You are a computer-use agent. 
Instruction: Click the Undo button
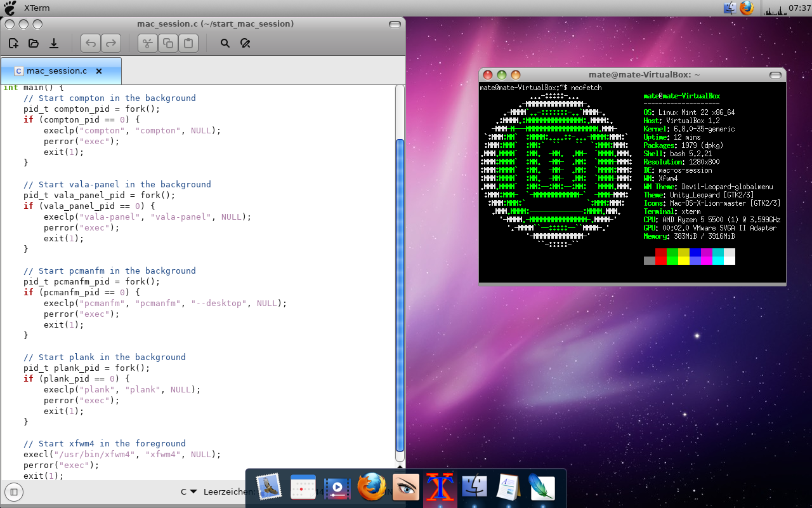91,43
